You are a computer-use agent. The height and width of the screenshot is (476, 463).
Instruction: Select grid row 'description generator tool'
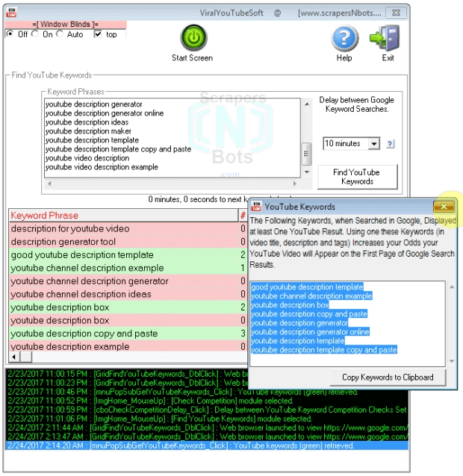coord(128,242)
